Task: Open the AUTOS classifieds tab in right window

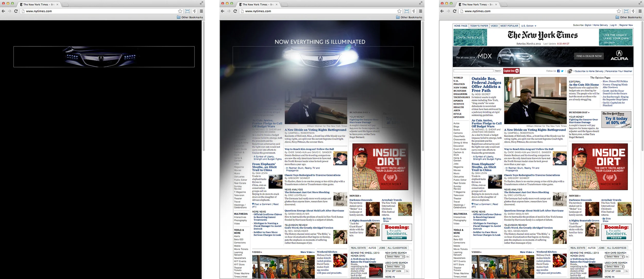Action: (592, 248)
